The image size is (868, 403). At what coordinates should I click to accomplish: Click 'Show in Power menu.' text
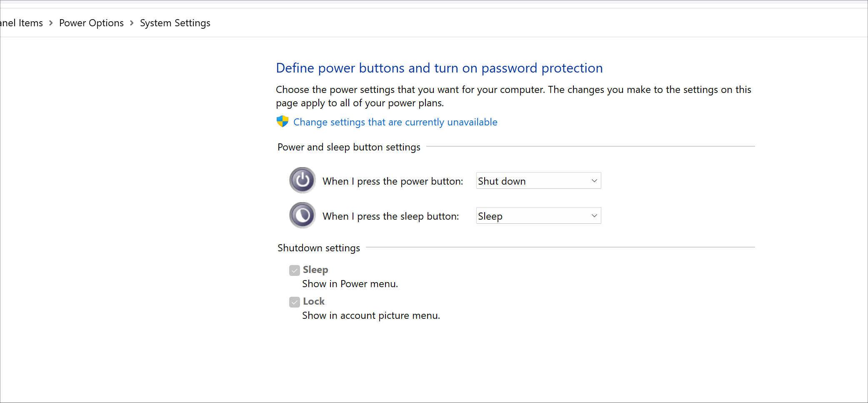pos(350,284)
